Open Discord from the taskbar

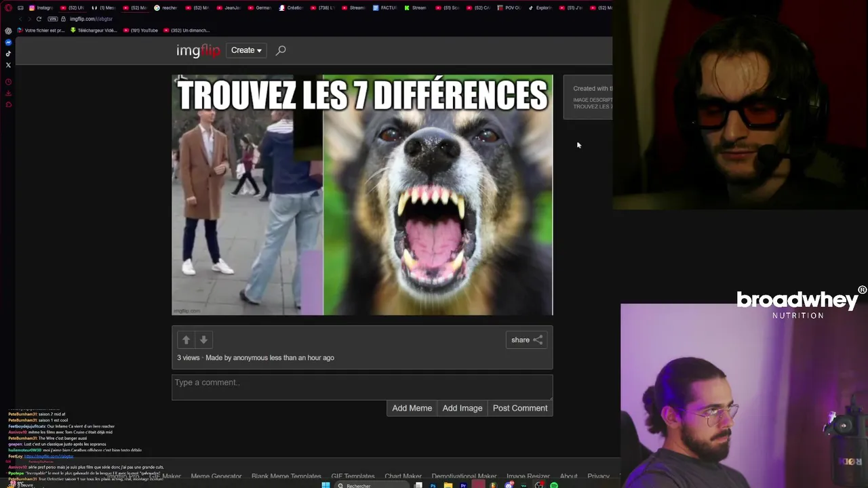coord(509,485)
